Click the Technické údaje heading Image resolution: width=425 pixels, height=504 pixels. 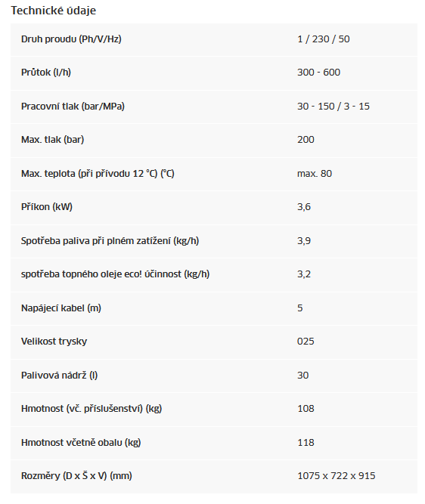(54, 11)
